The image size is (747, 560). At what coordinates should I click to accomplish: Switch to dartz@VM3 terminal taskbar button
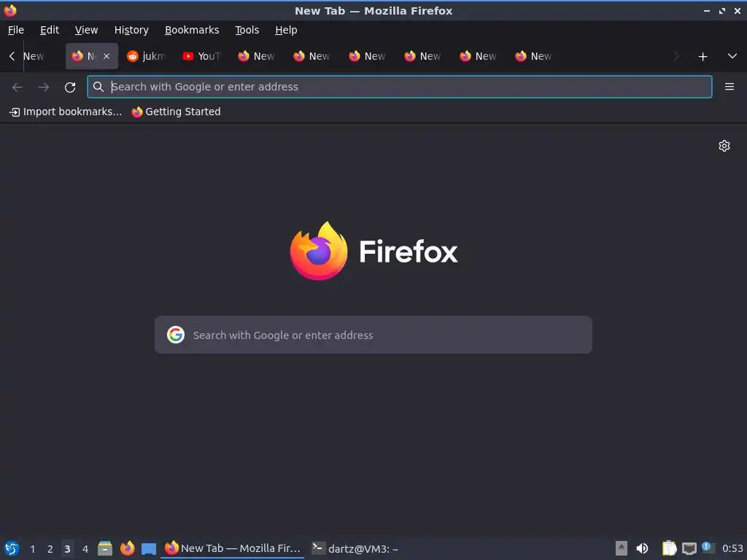click(x=355, y=548)
